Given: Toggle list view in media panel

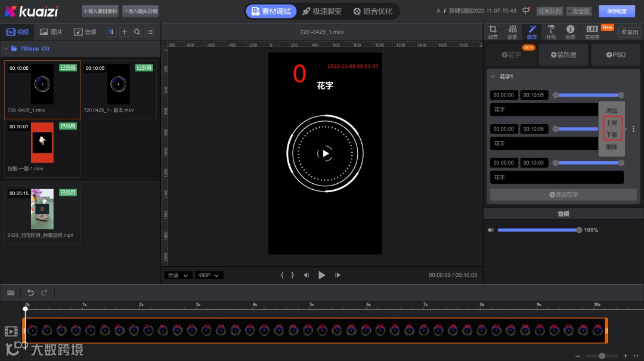Looking at the screenshot, I should [x=150, y=32].
